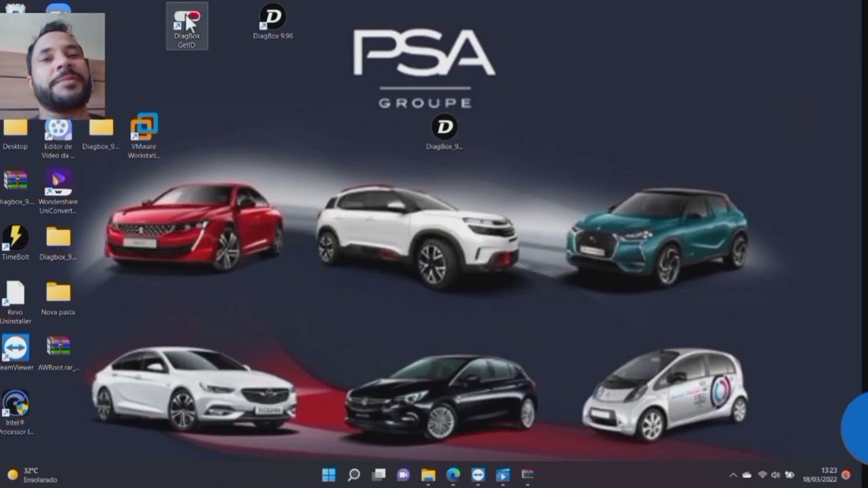Open taskbar Search
This screenshot has height=488, width=868.
pos(353,475)
